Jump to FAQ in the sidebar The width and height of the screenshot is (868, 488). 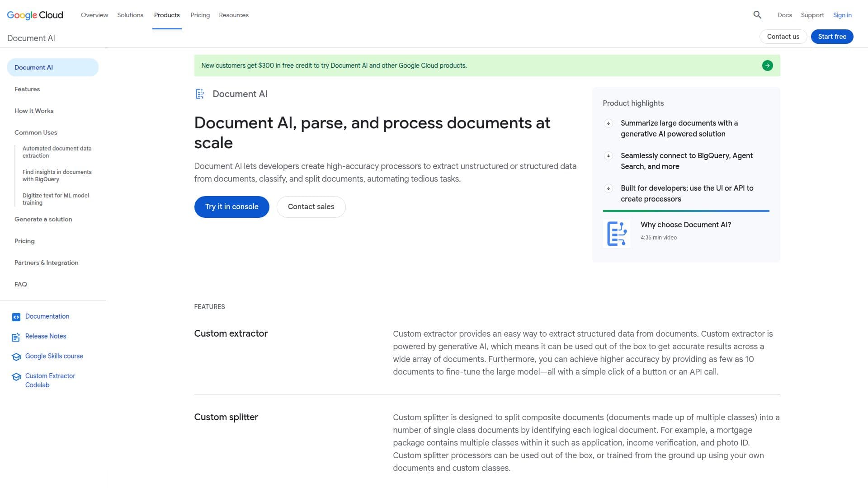21,284
